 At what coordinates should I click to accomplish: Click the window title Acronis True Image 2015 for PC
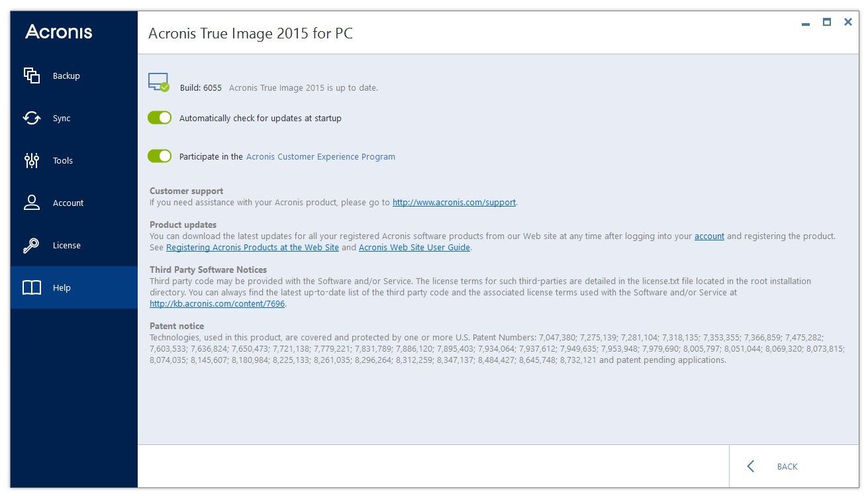click(250, 33)
